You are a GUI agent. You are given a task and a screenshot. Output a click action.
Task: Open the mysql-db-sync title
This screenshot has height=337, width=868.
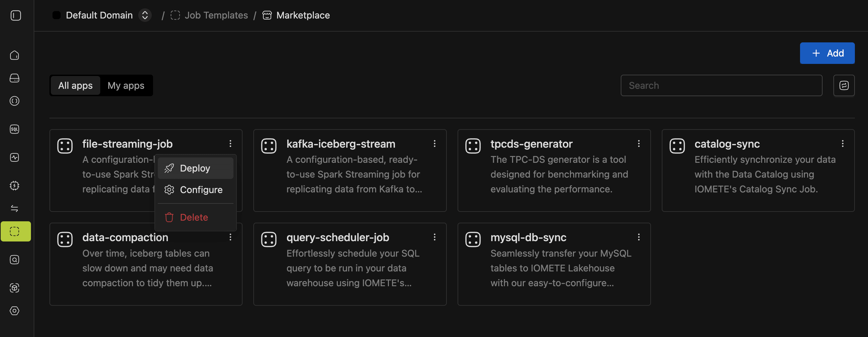point(528,237)
